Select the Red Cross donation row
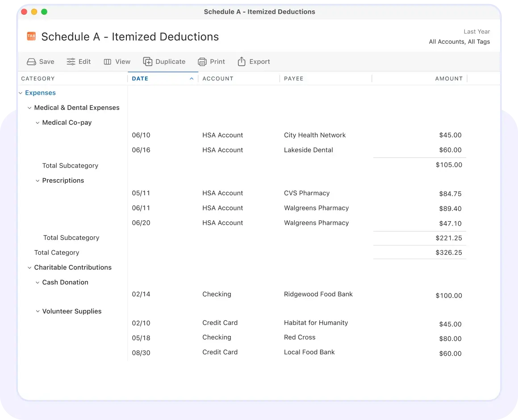 coord(300,337)
